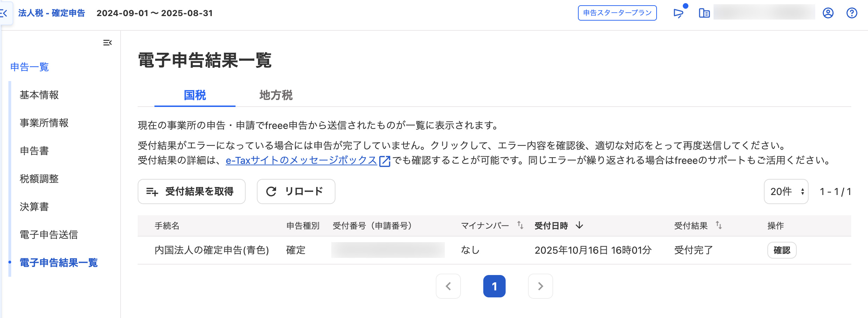Viewport: 868px width, 318px height.
Task: Open the e-Tax message box link
Action: pos(301,160)
